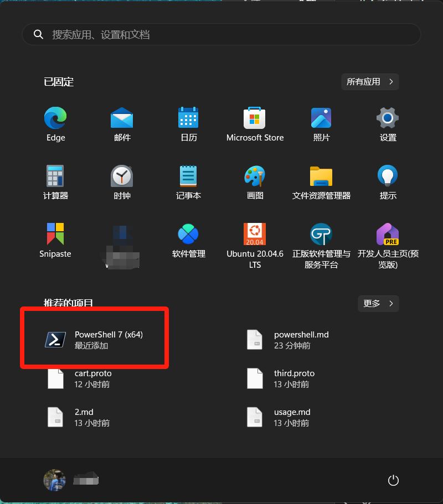Open third.proto recommended file

pos(281,378)
